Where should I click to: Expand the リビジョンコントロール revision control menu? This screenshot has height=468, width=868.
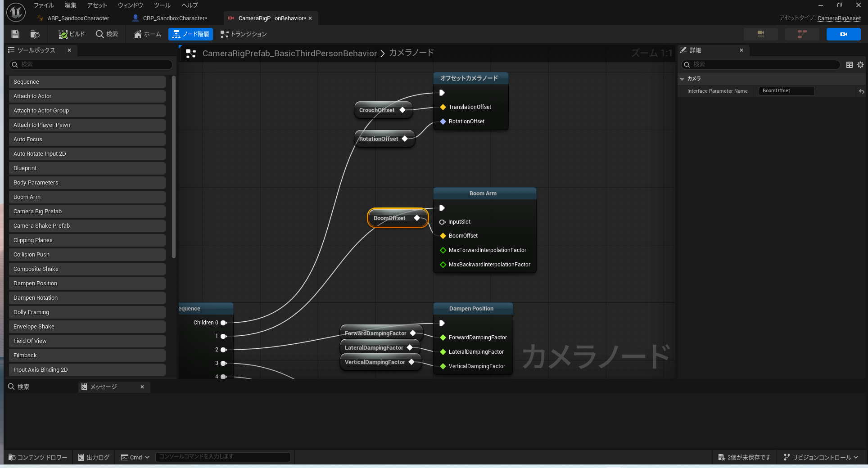coord(821,457)
